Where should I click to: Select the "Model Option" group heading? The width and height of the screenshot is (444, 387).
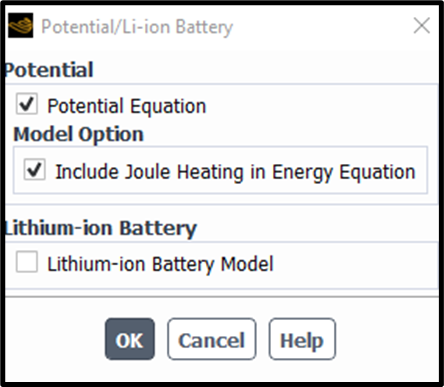79,134
